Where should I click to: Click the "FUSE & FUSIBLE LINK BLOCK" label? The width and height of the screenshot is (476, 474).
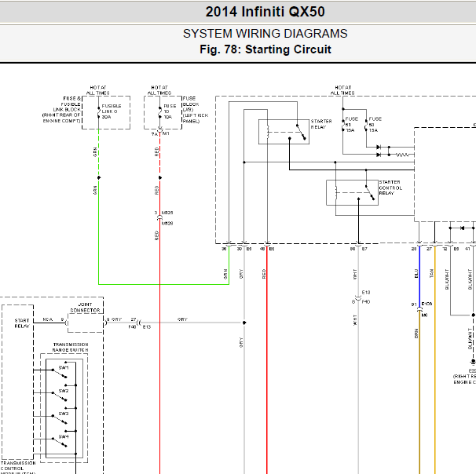click(62, 110)
